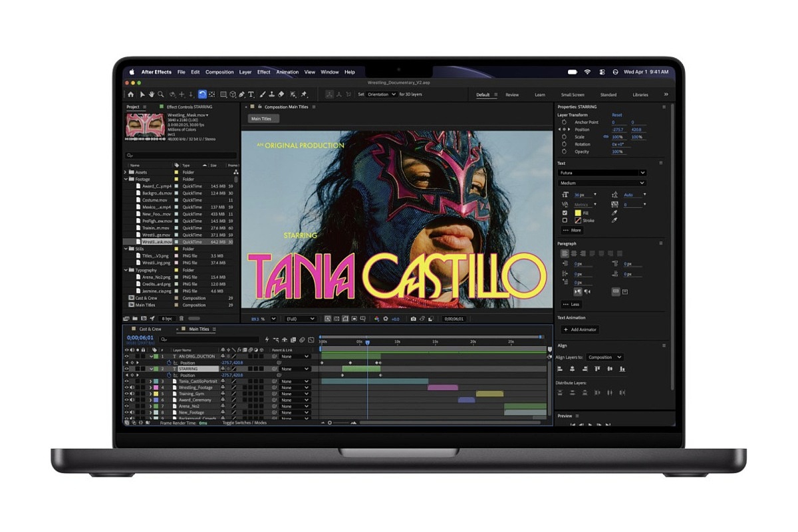Click the left-align text paragraph icon
The height and width of the screenshot is (532, 798).
[565, 253]
